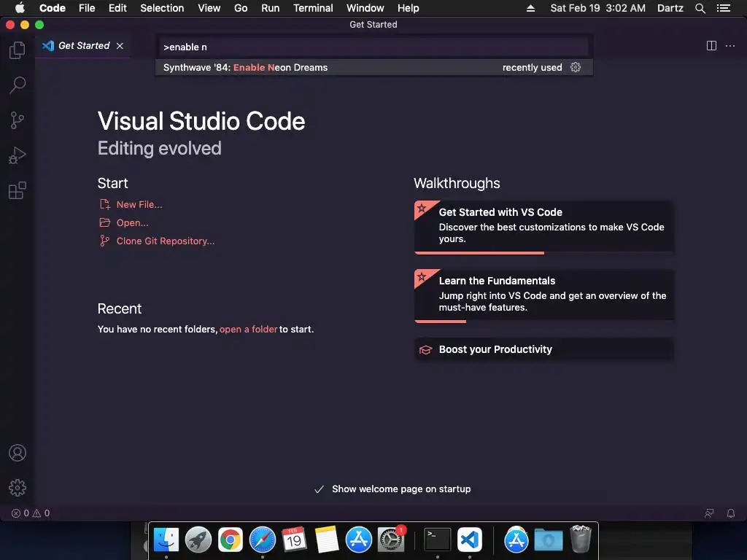Viewport: 747px width, 560px height.
Task: Open the Explorer view in activity bar
Action: pyautogui.click(x=18, y=50)
